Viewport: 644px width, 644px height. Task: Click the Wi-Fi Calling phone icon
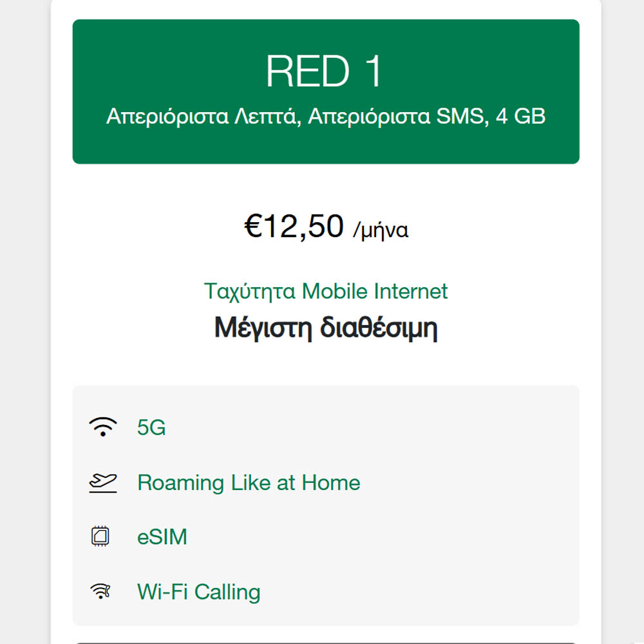[x=101, y=591]
